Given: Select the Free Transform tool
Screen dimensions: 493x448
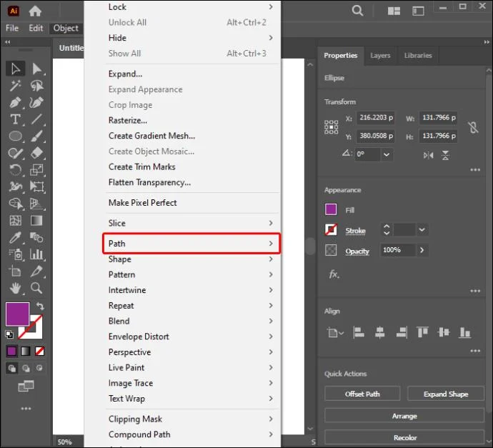Looking at the screenshot, I should click(36, 186).
